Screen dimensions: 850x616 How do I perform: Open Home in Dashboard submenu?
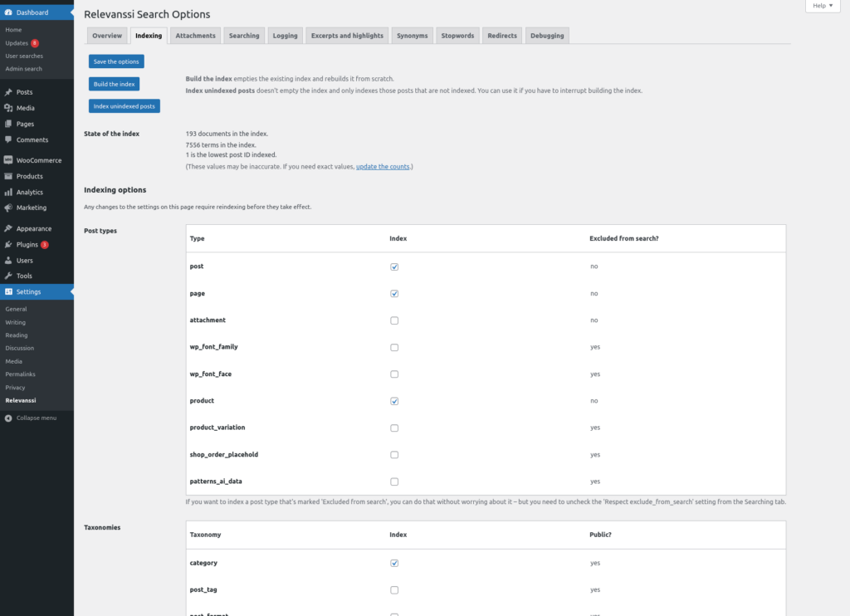pos(13,30)
